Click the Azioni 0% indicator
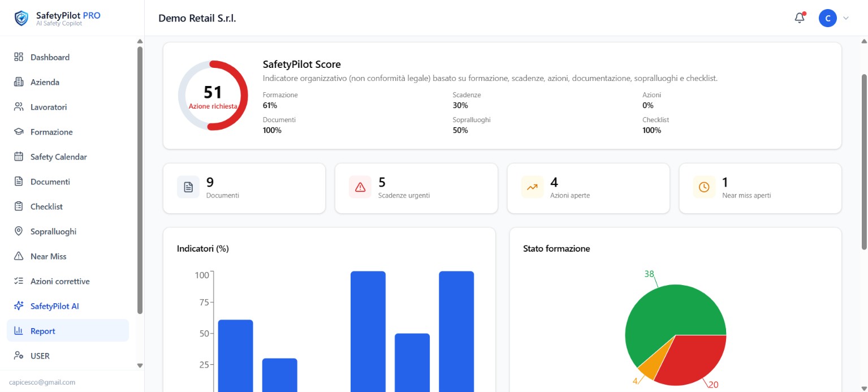This screenshot has height=392, width=868. click(x=651, y=100)
